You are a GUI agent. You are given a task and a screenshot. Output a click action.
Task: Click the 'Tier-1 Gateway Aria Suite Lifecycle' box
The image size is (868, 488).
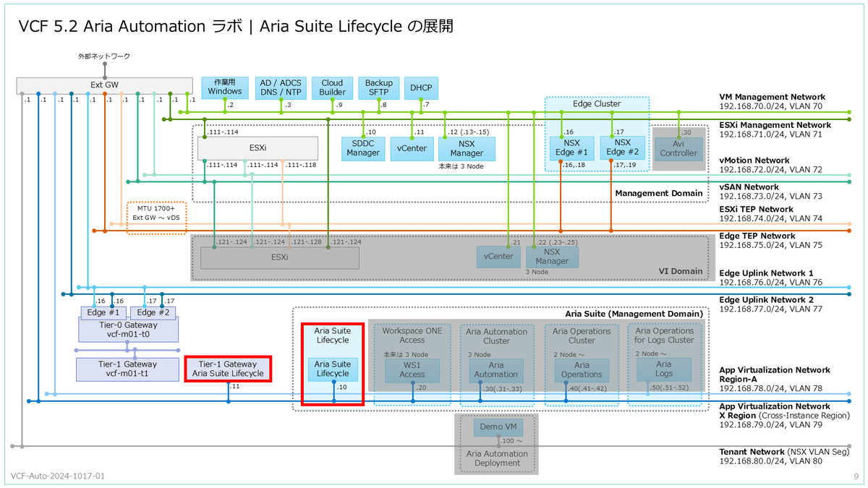[229, 369]
